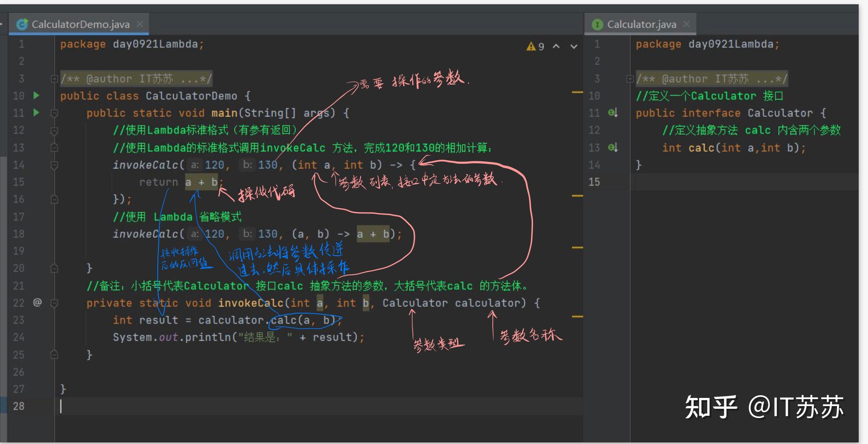Expand folded author comment in CalculatorDemo
Image resolution: width=868 pixels, height=444 pixels.
[54, 79]
